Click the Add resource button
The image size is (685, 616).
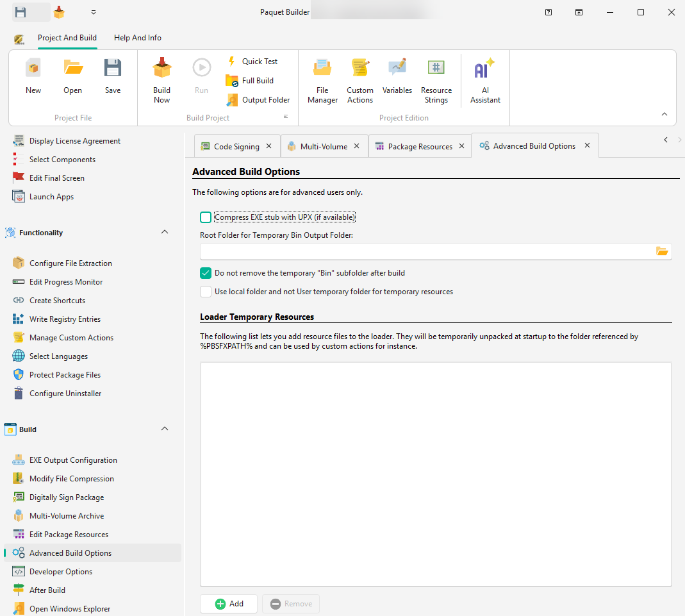point(229,604)
